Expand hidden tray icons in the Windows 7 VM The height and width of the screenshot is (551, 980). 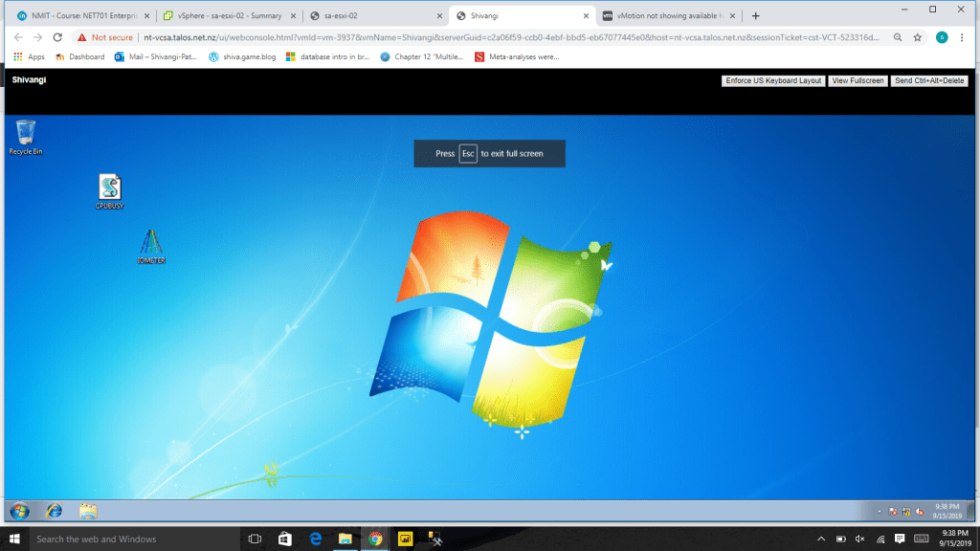[x=879, y=511]
